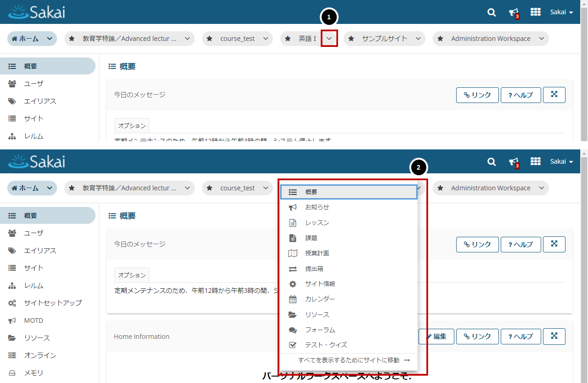The width and height of the screenshot is (588, 383).
Task: Open ユーザ in the lower sidebar
Action: [48, 233]
